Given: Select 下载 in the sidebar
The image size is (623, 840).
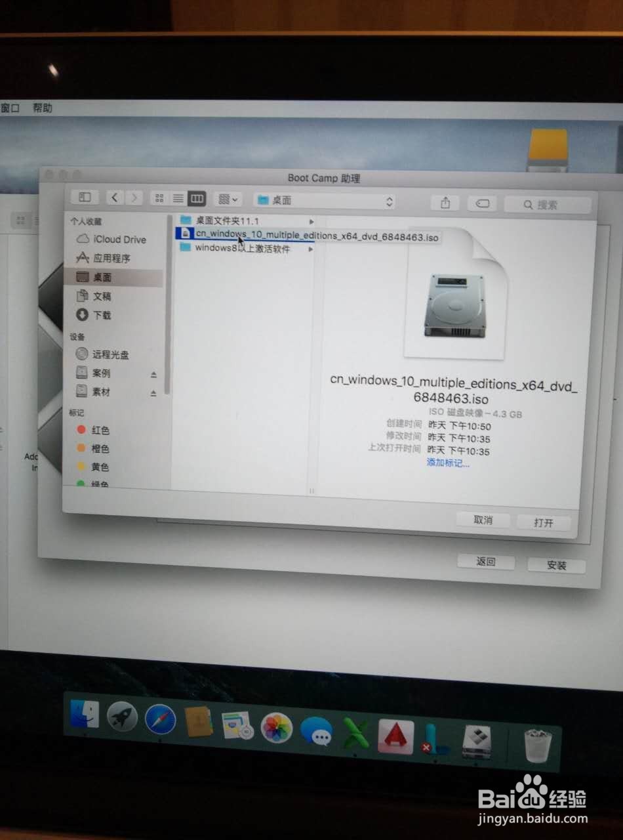Looking at the screenshot, I should click(x=94, y=315).
